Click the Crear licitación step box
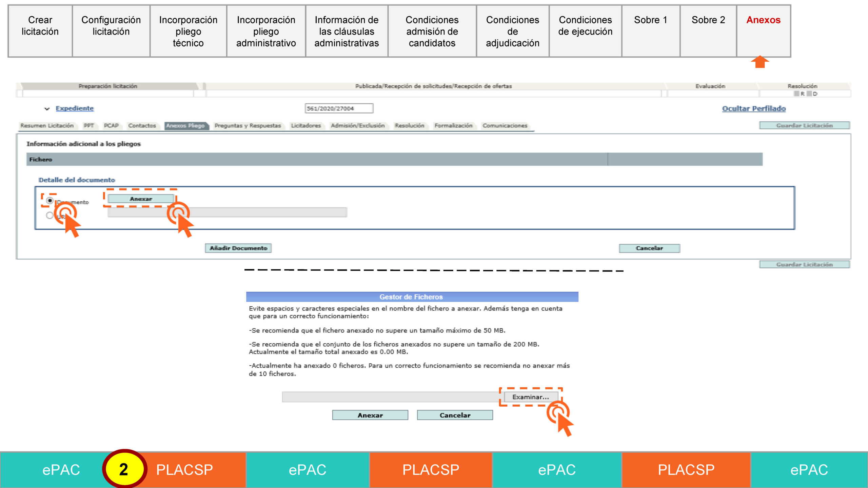This screenshot has width=868, height=488. pyautogui.click(x=40, y=31)
